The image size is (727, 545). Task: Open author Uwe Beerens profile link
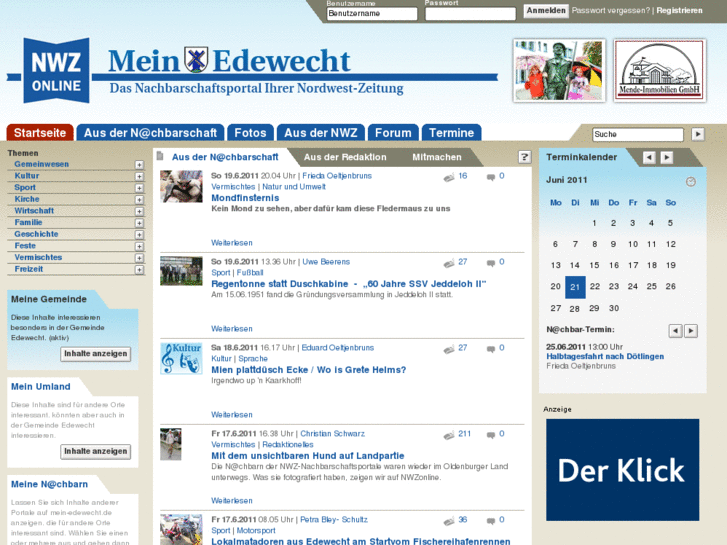coord(326,262)
